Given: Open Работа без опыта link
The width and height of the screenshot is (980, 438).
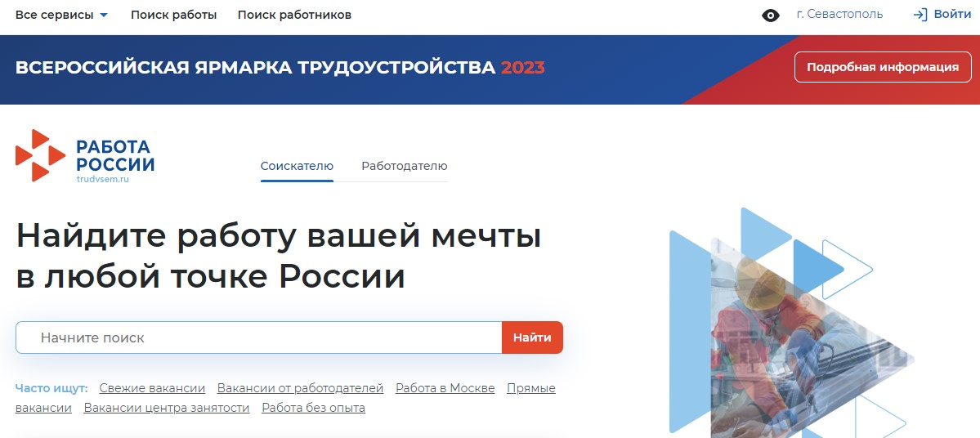Looking at the screenshot, I should (x=313, y=408).
